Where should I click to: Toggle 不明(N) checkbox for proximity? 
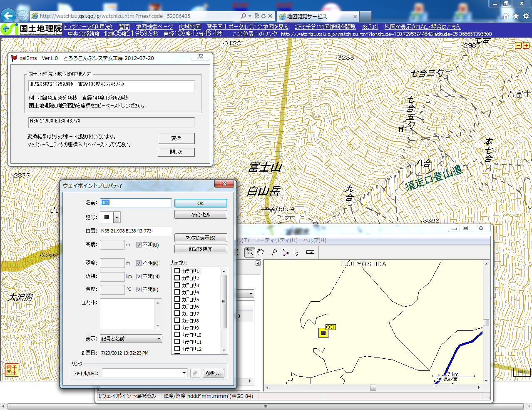[139, 277]
